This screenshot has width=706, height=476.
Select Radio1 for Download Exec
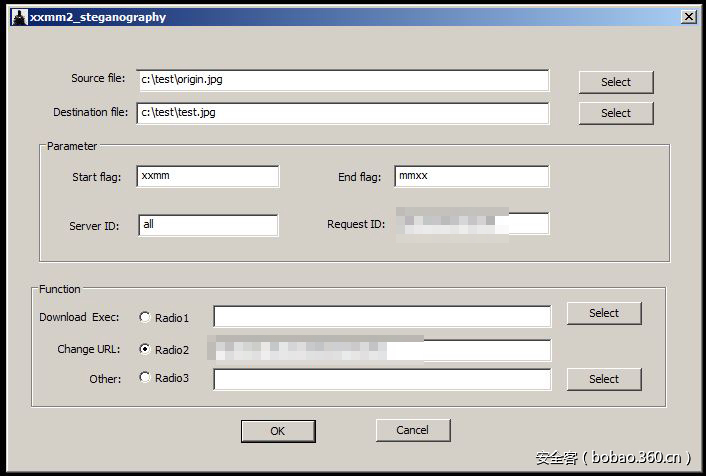click(146, 318)
